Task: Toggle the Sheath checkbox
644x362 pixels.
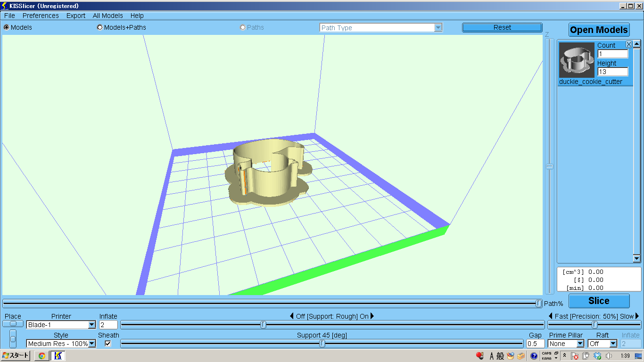Action: coord(108,344)
